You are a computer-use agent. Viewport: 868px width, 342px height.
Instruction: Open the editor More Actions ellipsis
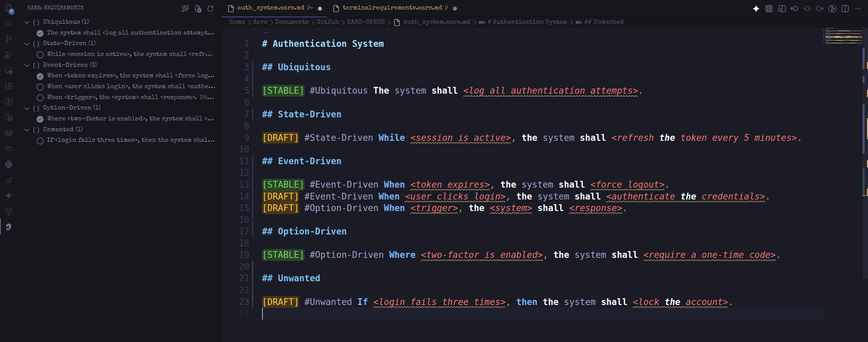pos(858,8)
